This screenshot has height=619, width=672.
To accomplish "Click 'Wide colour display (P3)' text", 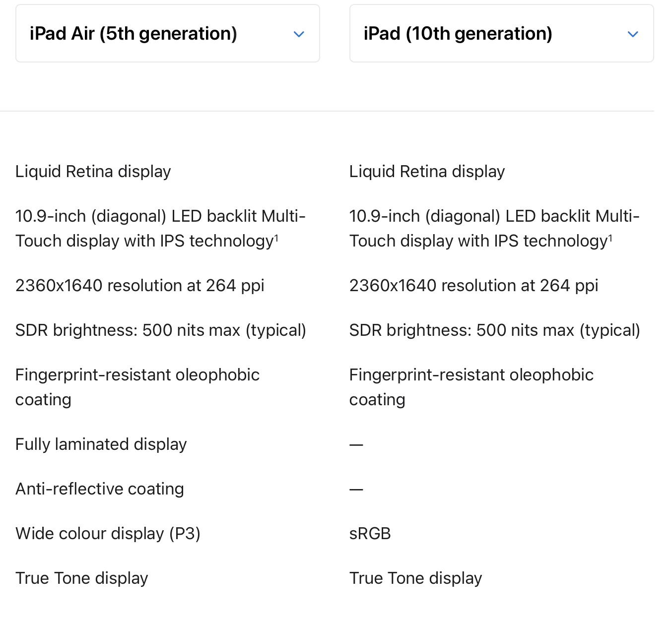I will [108, 534].
